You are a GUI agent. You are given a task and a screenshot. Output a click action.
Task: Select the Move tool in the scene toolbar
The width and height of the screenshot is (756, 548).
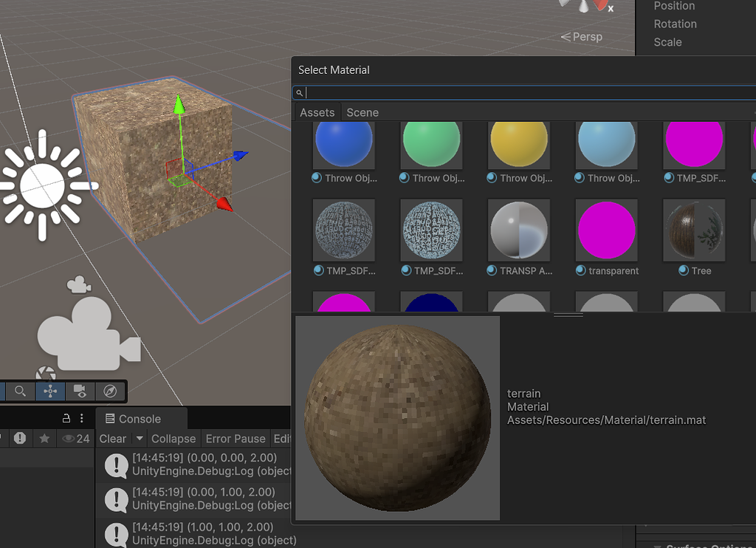click(x=50, y=391)
